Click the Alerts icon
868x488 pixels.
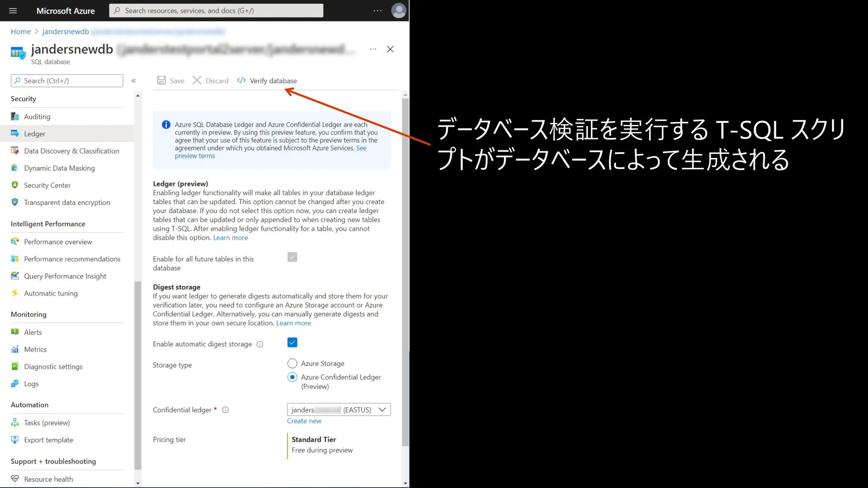coord(15,332)
